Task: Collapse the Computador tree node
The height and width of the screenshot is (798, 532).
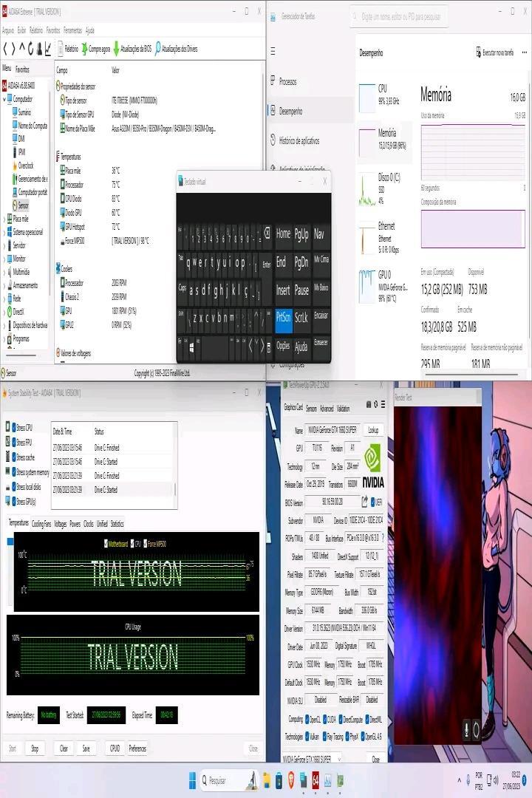Action: click(x=4, y=99)
